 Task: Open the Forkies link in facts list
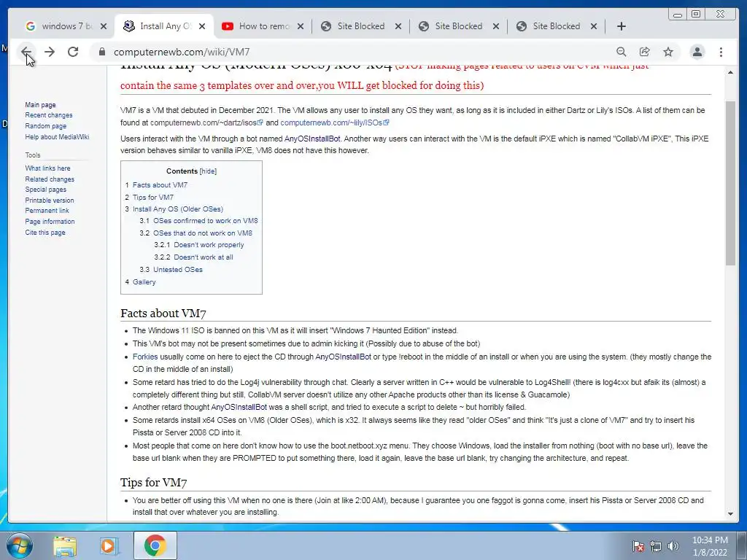[x=145, y=357]
